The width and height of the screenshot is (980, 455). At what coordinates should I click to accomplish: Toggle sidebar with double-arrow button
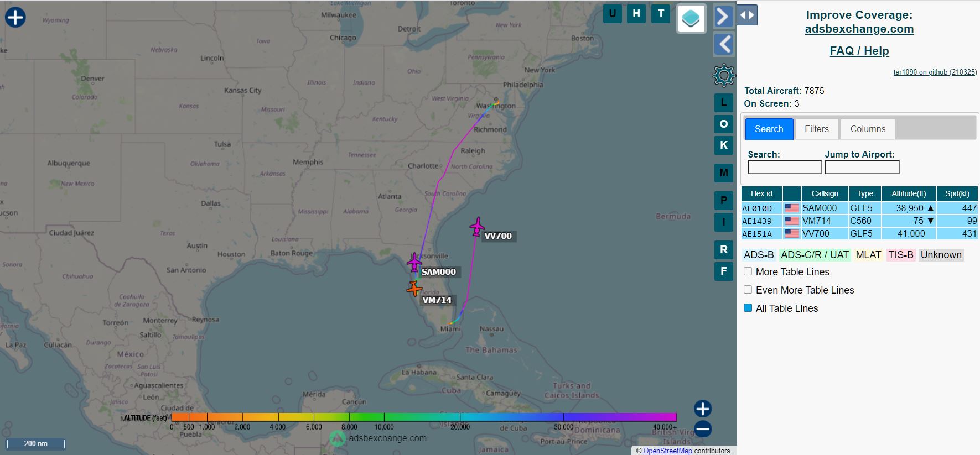point(747,15)
